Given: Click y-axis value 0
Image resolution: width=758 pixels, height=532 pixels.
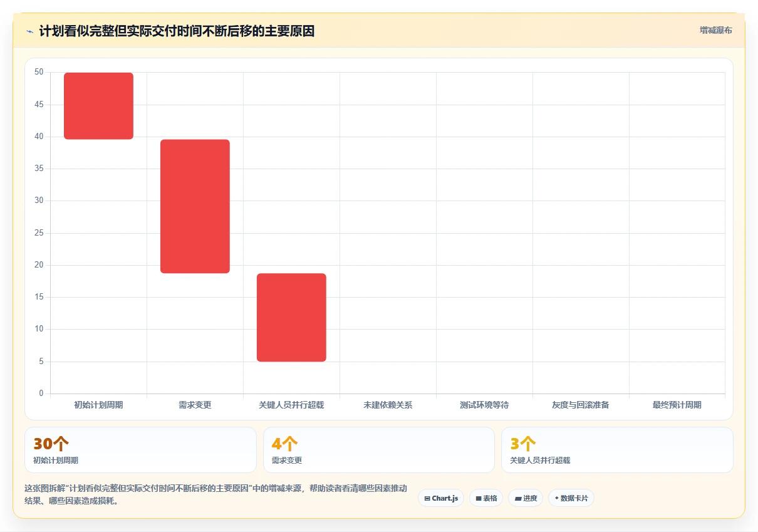Looking at the screenshot, I should click(x=41, y=394).
